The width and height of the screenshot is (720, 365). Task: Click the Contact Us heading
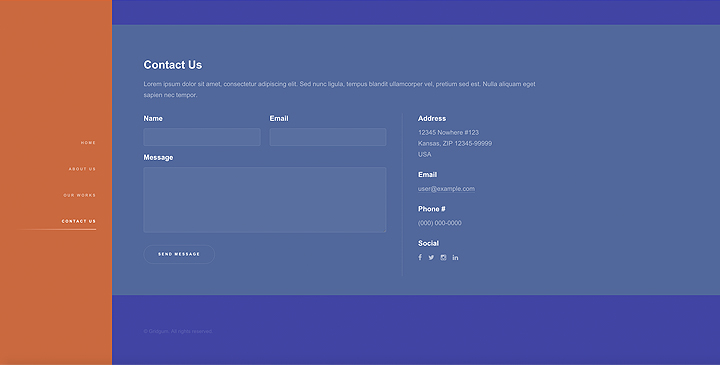173,65
